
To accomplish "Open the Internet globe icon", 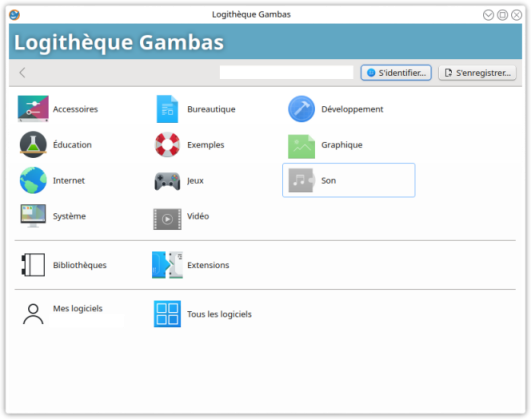I will 33,180.
